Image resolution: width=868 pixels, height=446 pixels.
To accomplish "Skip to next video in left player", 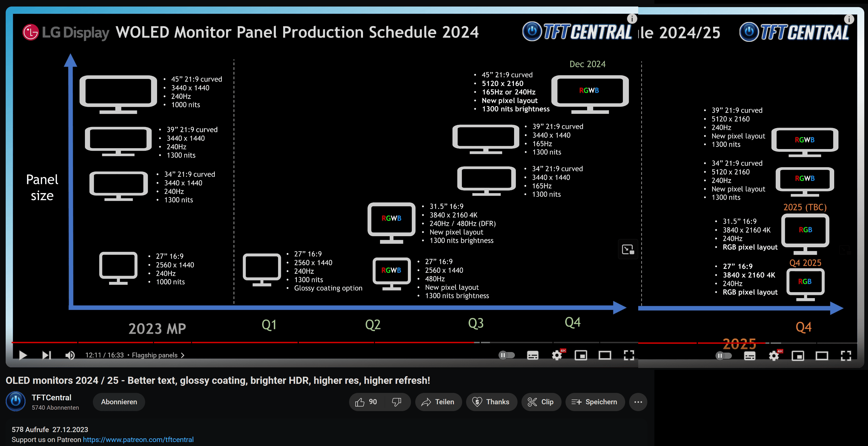I will pyautogui.click(x=47, y=355).
